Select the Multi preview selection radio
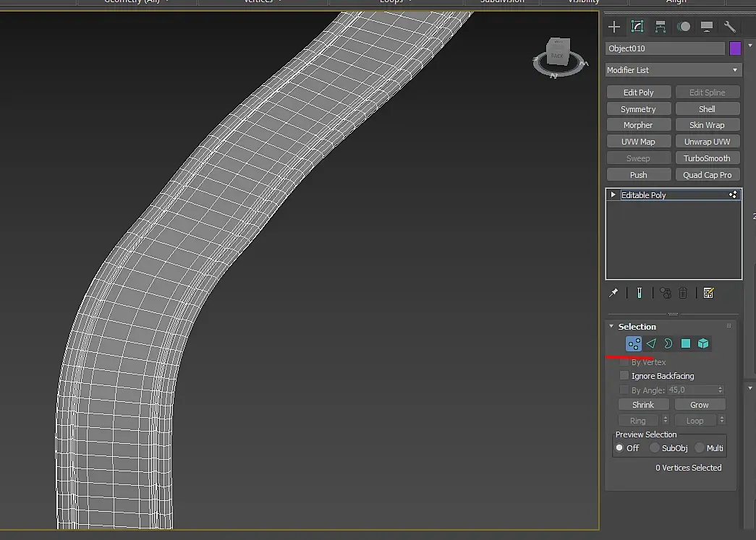This screenshot has height=540, width=756. (699, 448)
